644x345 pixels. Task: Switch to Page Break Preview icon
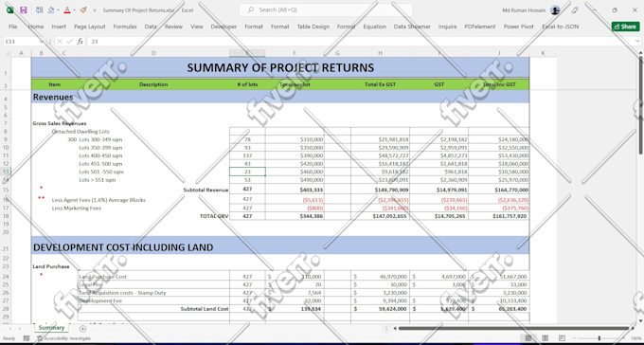[x=562, y=338]
